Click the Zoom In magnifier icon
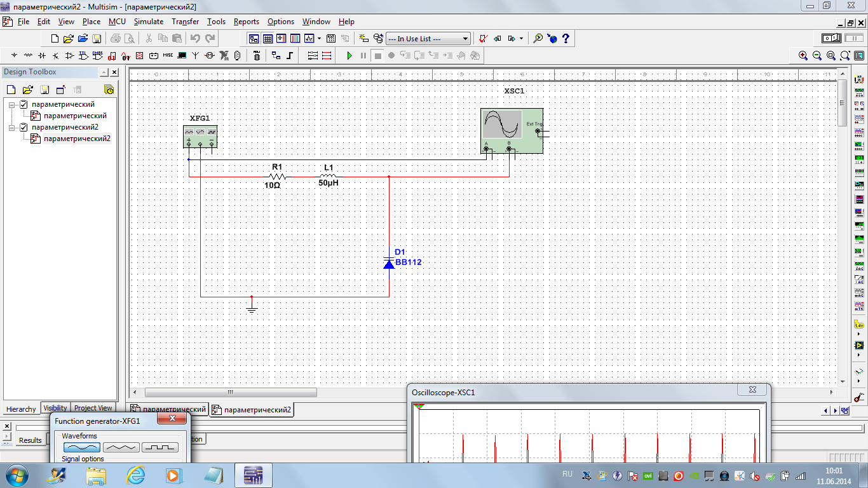This screenshot has height=488, width=868. pyautogui.click(x=803, y=55)
